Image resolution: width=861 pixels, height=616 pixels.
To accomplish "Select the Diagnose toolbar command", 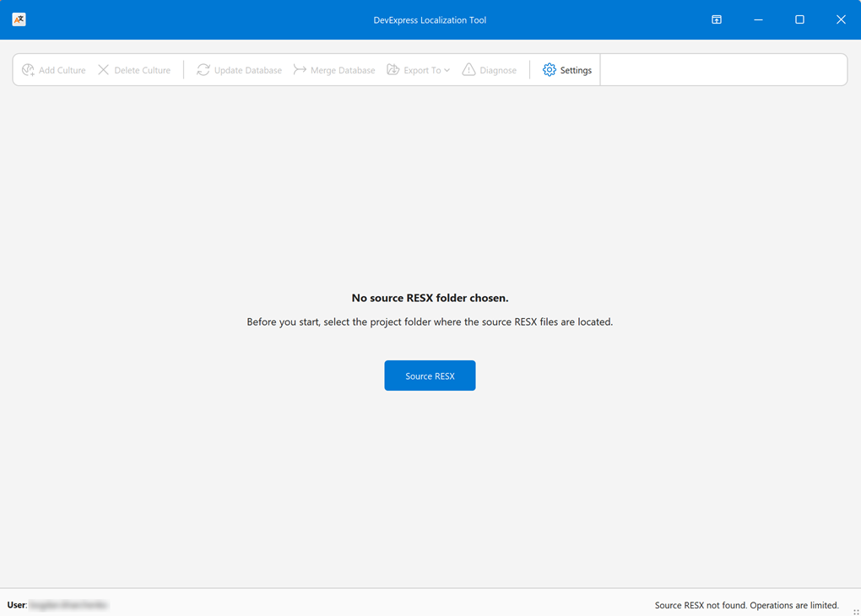I will [490, 70].
